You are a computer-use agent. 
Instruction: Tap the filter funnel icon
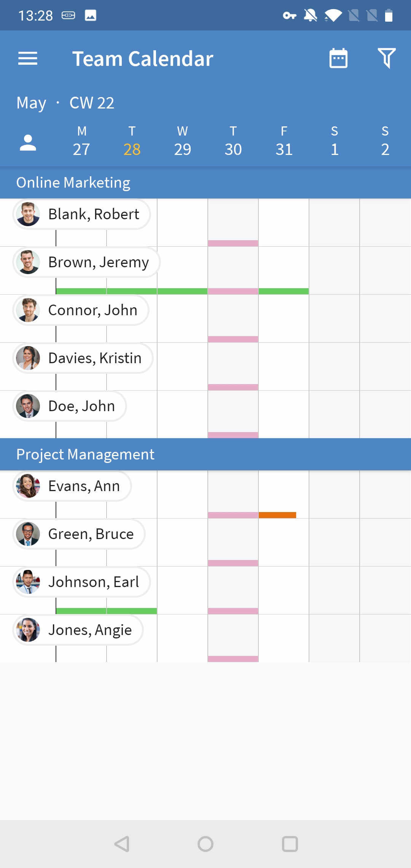tap(387, 58)
